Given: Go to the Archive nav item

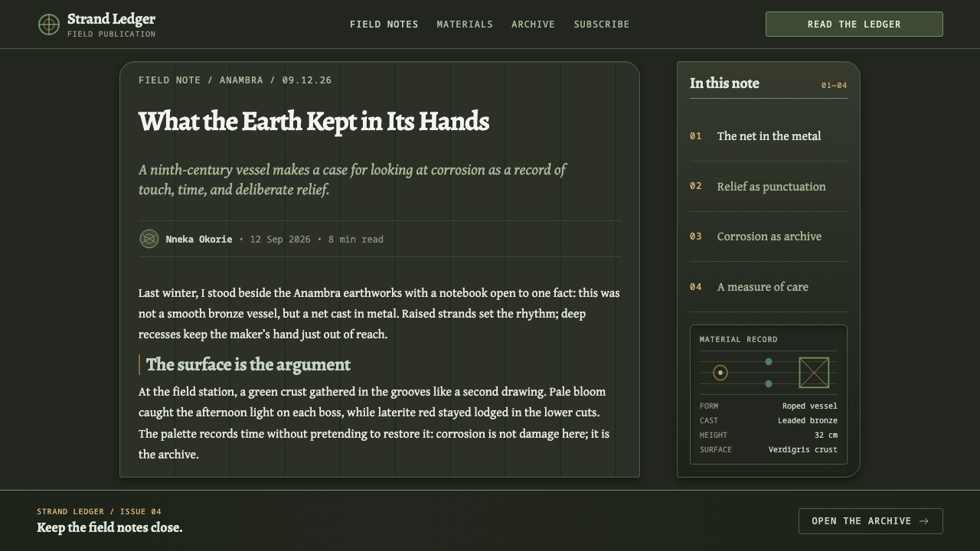Looking at the screenshot, I should 534,24.
